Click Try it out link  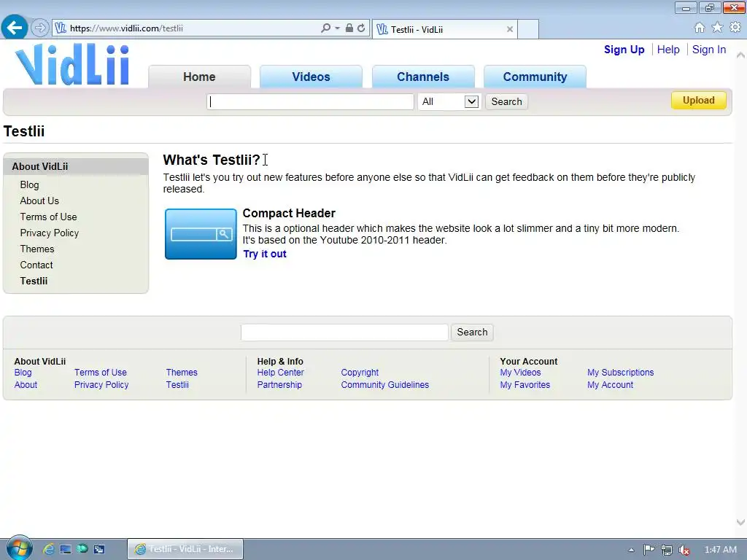pyautogui.click(x=264, y=254)
